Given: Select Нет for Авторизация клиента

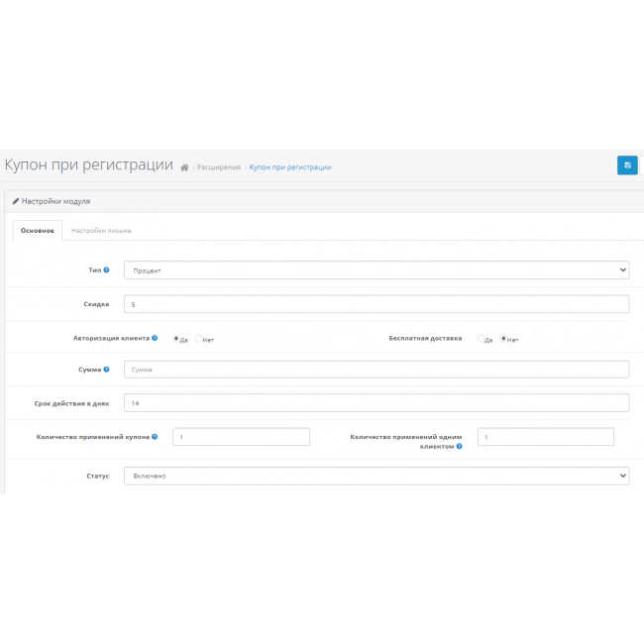Looking at the screenshot, I should point(198,339).
